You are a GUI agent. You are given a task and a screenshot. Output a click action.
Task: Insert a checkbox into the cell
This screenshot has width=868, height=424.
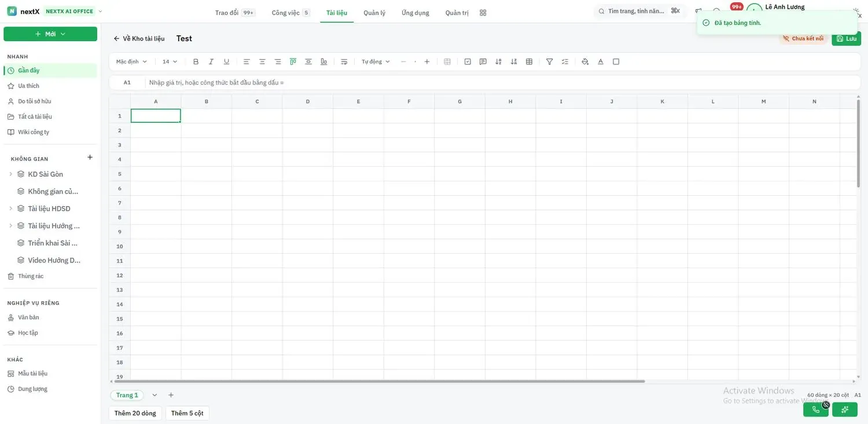pyautogui.click(x=468, y=61)
